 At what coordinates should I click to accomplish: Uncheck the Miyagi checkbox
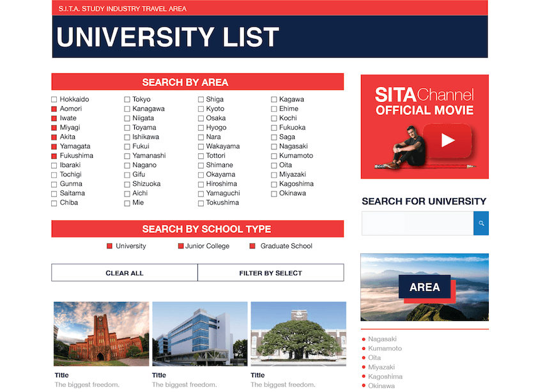point(54,128)
